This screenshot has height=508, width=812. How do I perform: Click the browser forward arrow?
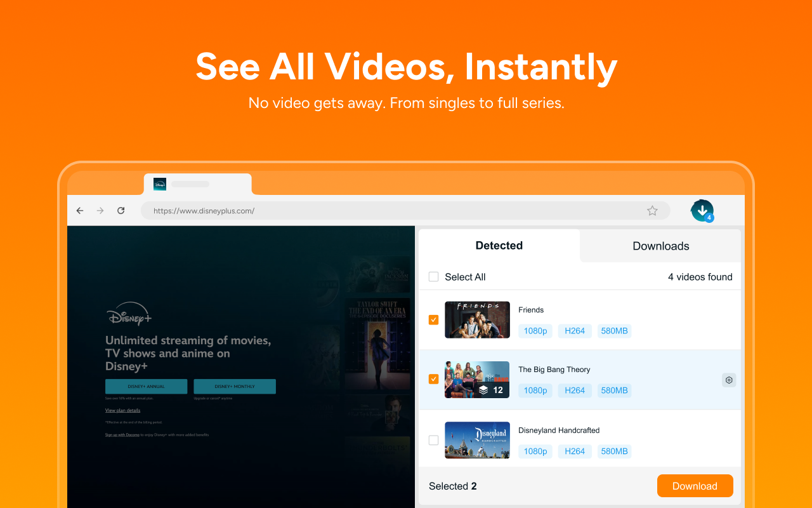(100, 211)
